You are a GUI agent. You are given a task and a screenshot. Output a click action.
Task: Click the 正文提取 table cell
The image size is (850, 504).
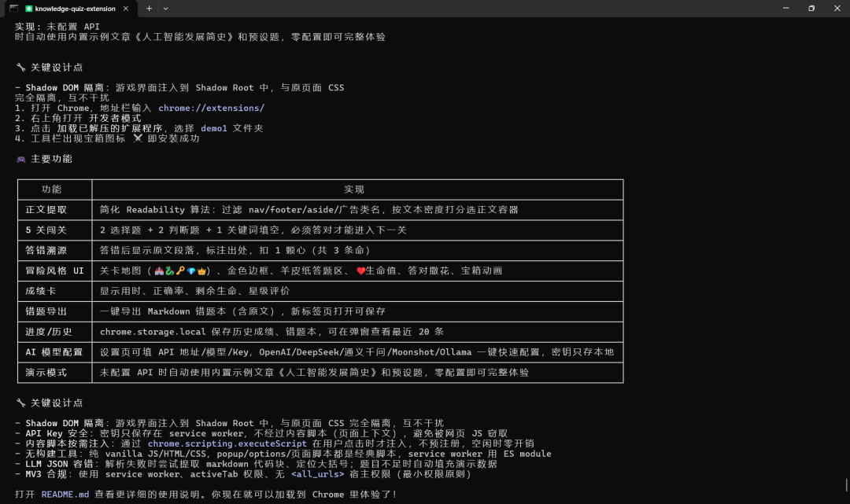tap(55, 210)
